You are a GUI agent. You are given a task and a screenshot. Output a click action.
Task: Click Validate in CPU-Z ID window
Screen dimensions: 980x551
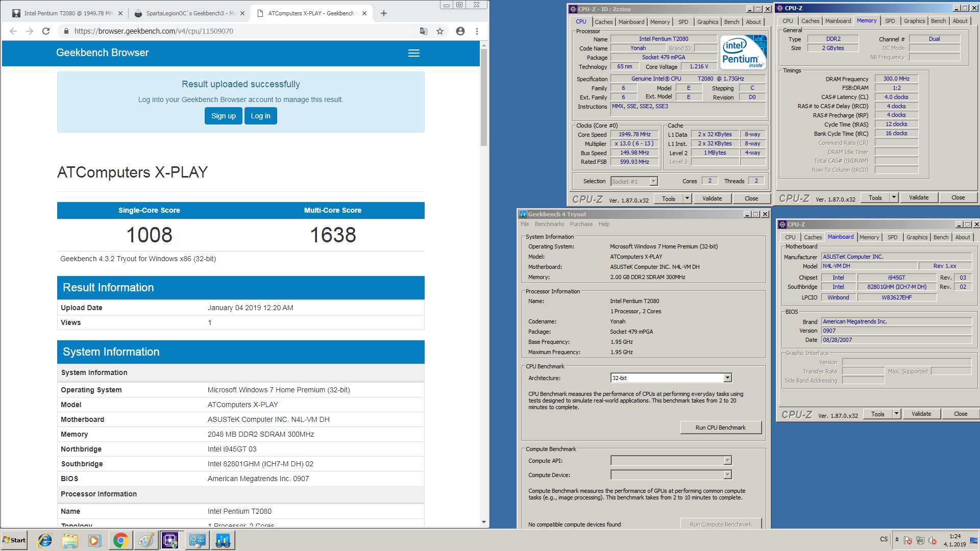[x=712, y=198]
